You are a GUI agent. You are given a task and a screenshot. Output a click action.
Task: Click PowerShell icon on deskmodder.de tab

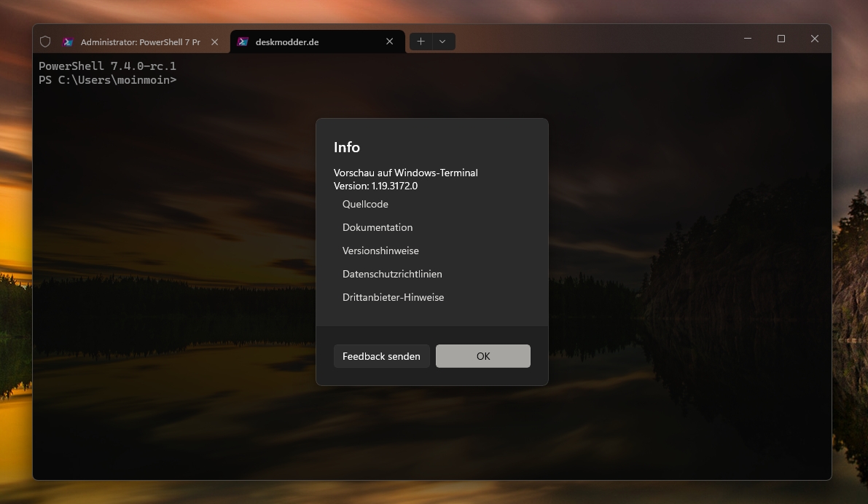click(x=243, y=42)
